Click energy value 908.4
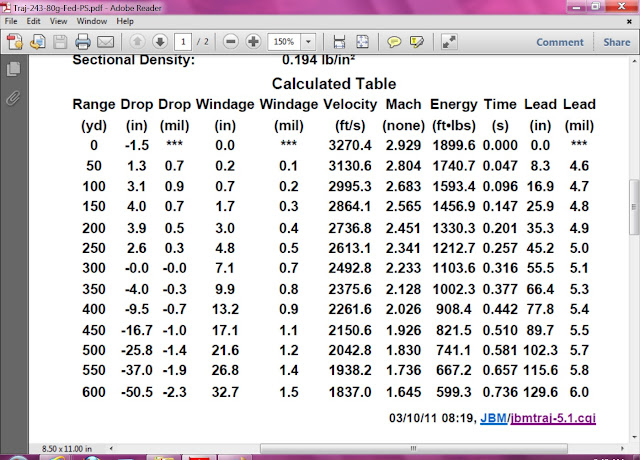This screenshot has height=460, width=640. [x=453, y=309]
